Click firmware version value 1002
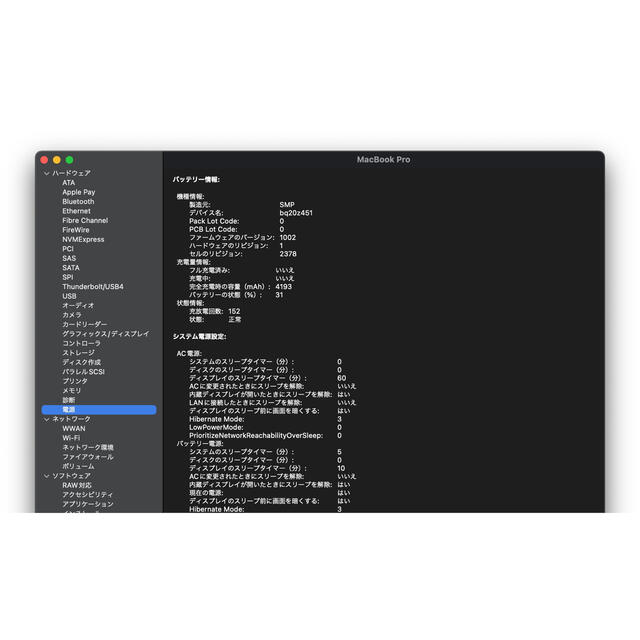This screenshot has width=640, height=640. click(288, 238)
